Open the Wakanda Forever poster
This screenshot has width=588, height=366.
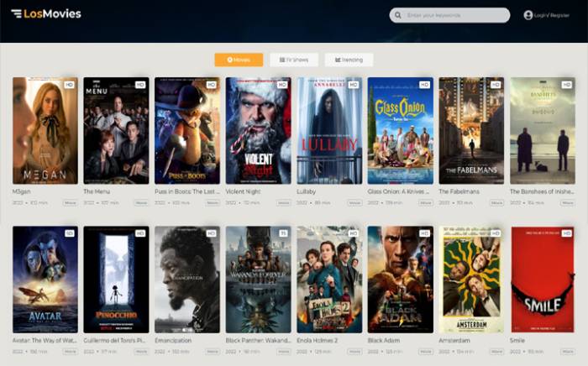coord(259,280)
